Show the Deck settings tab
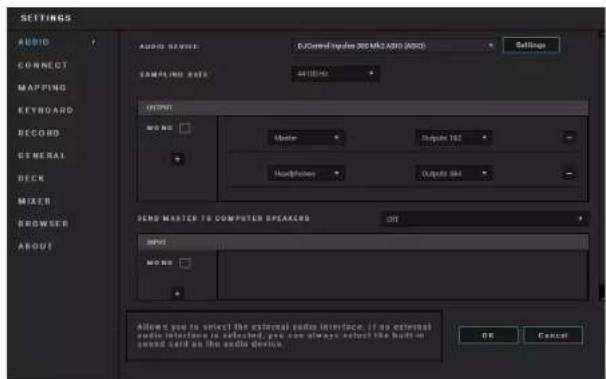The width and height of the screenshot is (606, 379). click(x=31, y=178)
